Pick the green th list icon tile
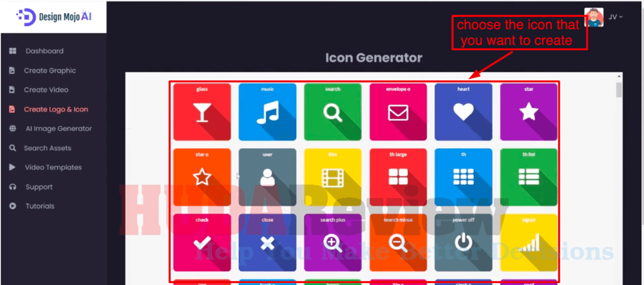The width and height of the screenshot is (644, 285). click(529, 177)
